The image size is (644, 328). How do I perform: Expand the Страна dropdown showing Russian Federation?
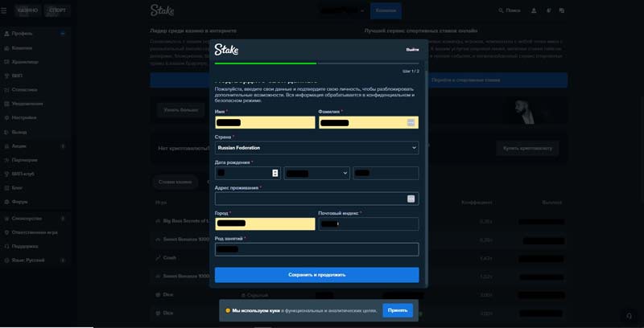[x=316, y=148]
